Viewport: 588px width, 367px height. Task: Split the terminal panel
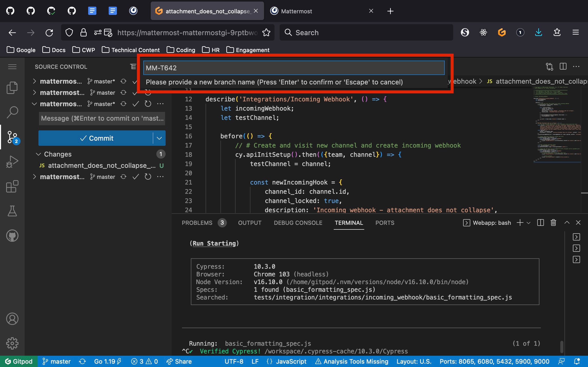tap(540, 223)
